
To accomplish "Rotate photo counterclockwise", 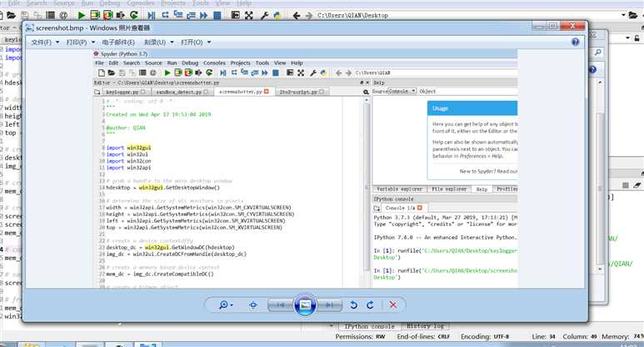I will click(x=353, y=305).
